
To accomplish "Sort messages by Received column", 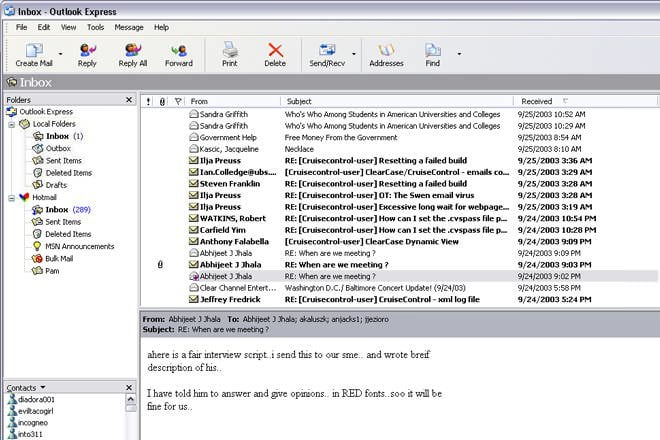I will click(585, 101).
